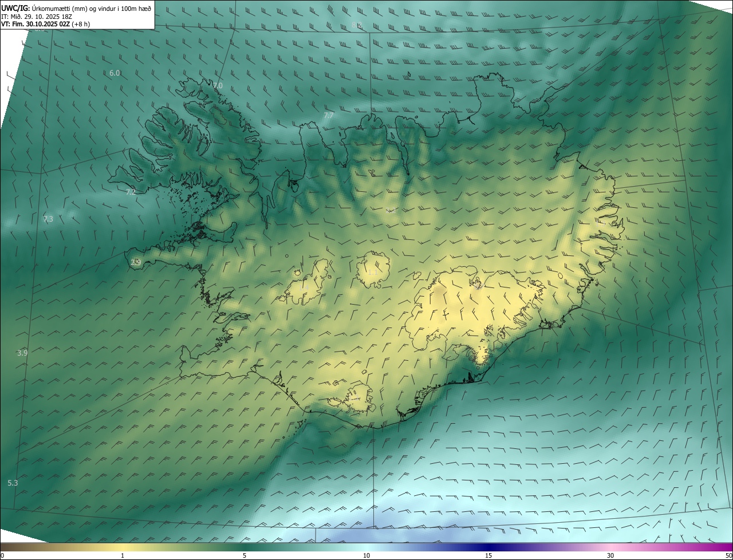Click the 1 label on the color scale
Viewport: 733px width, 560px height.
coord(123,555)
